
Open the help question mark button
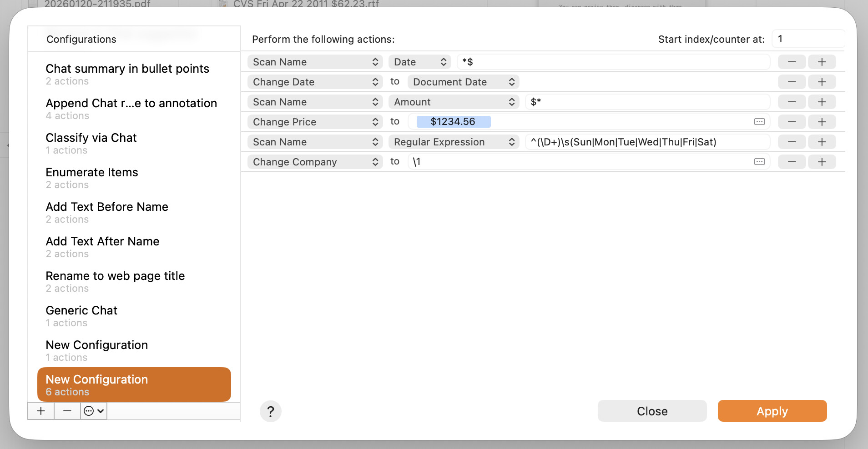point(270,411)
